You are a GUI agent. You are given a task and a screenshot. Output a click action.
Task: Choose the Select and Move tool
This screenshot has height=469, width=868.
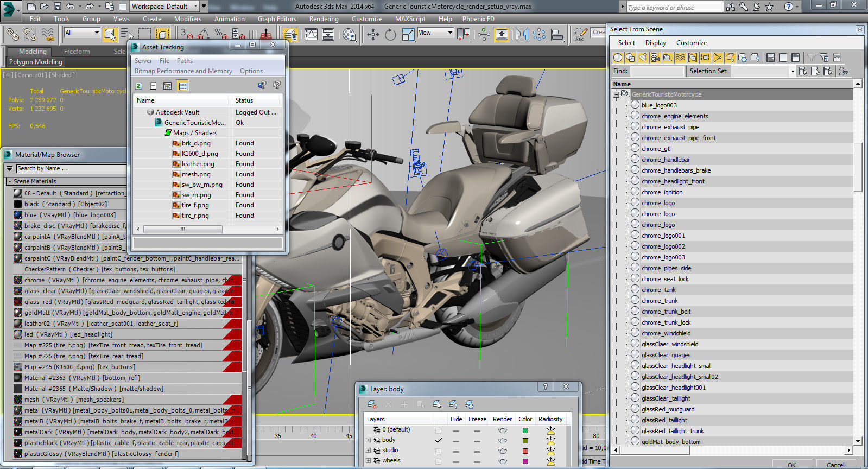click(x=372, y=35)
